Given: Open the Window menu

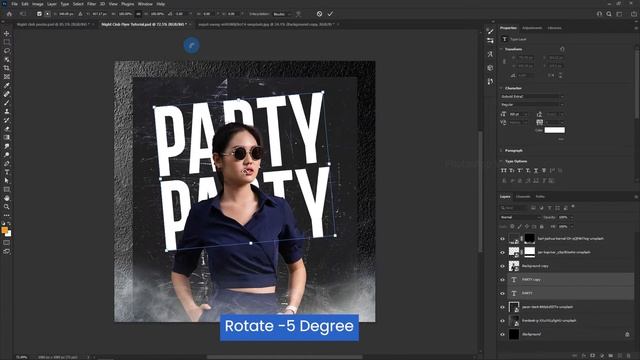Looking at the screenshot, I should (x=145, y=4).
